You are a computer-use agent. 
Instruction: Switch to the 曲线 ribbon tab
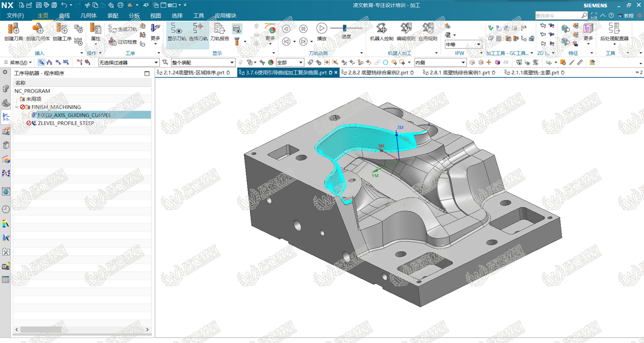(x=64, y=16)
